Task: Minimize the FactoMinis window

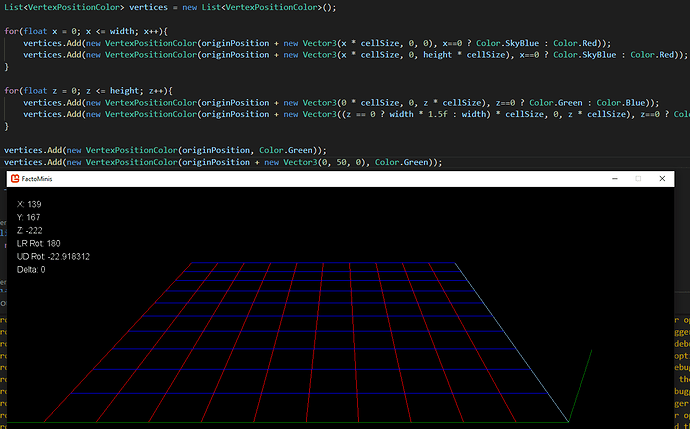Action: [615, 179]
